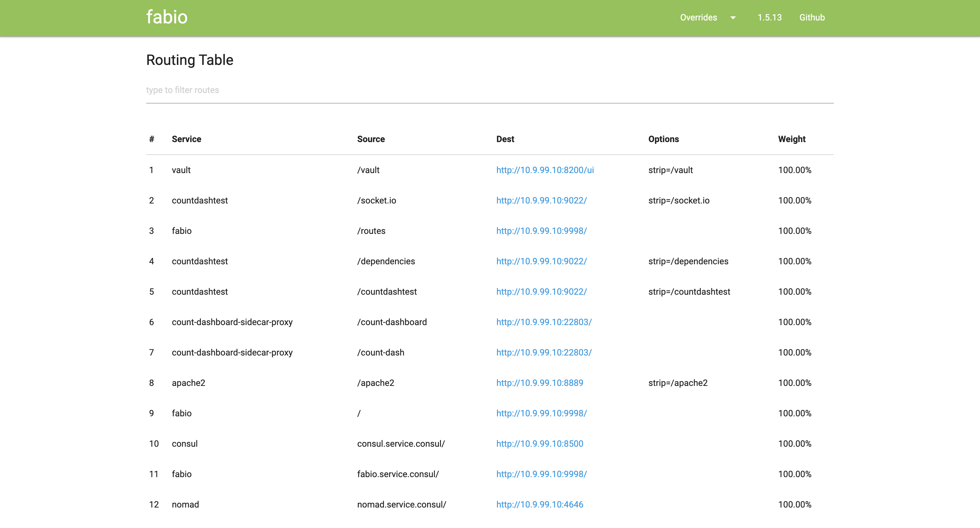Viewport: 980px width, 528px height.
Task: Open apache2 destination http://10.9.99.10:8889
Action: pyautogui.click(x=539, y=383)
